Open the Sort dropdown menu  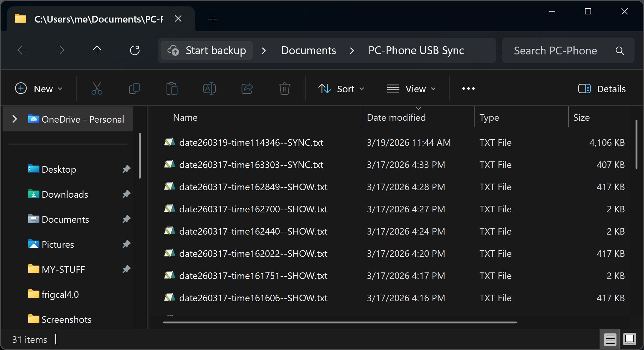[x=342, y=89]
